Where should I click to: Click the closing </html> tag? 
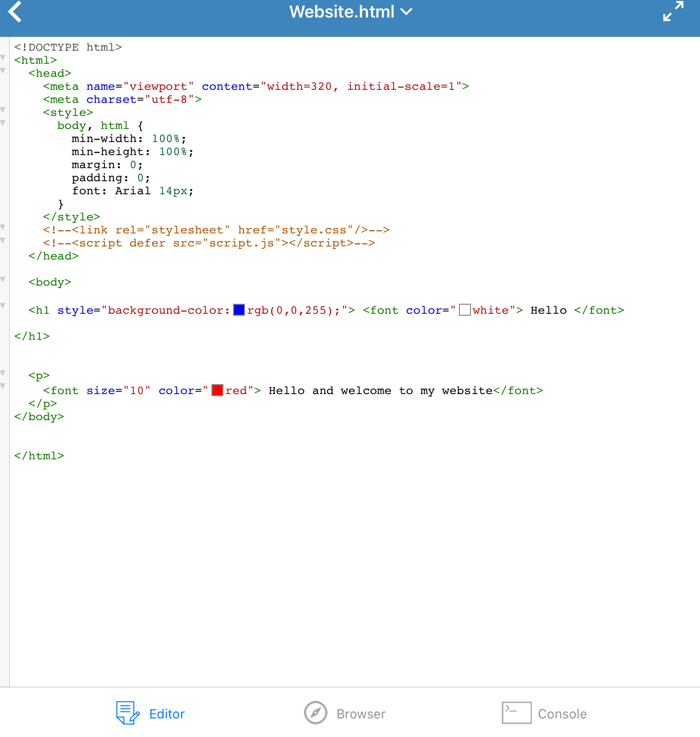(39, 456)
